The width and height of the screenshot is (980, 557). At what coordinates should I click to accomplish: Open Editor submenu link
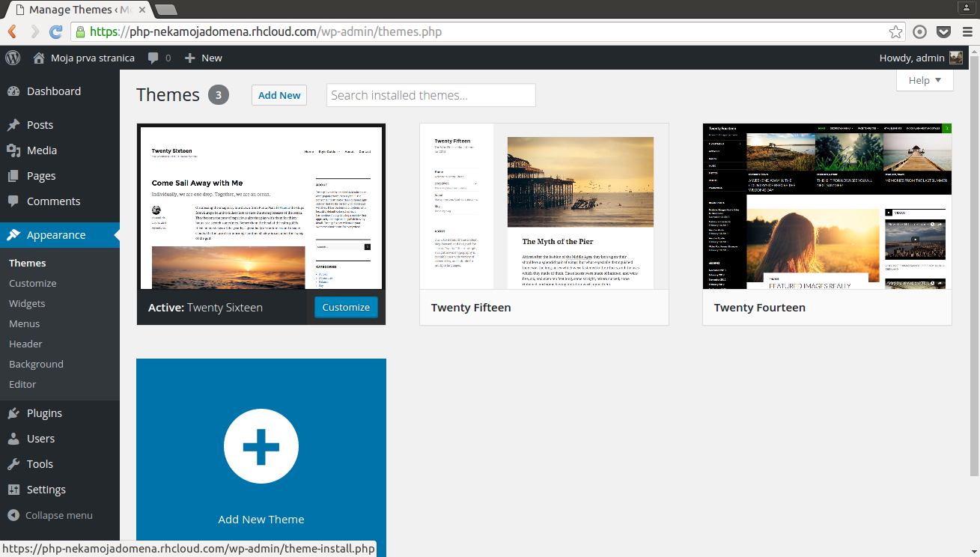coord(22,385)
